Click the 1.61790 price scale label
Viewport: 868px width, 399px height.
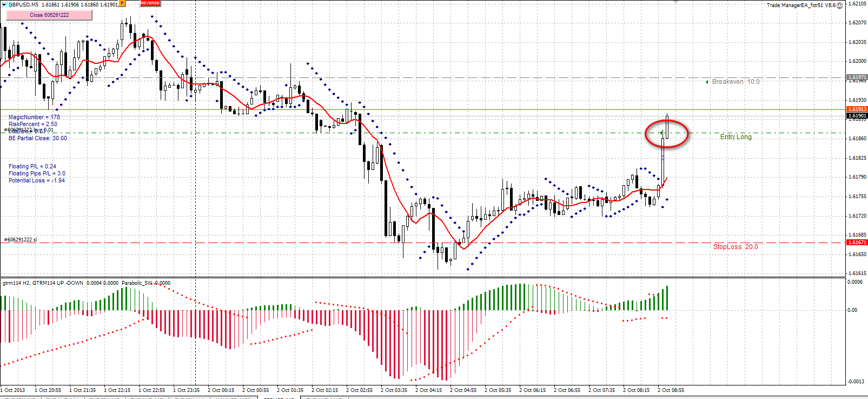tap(858, 177)
